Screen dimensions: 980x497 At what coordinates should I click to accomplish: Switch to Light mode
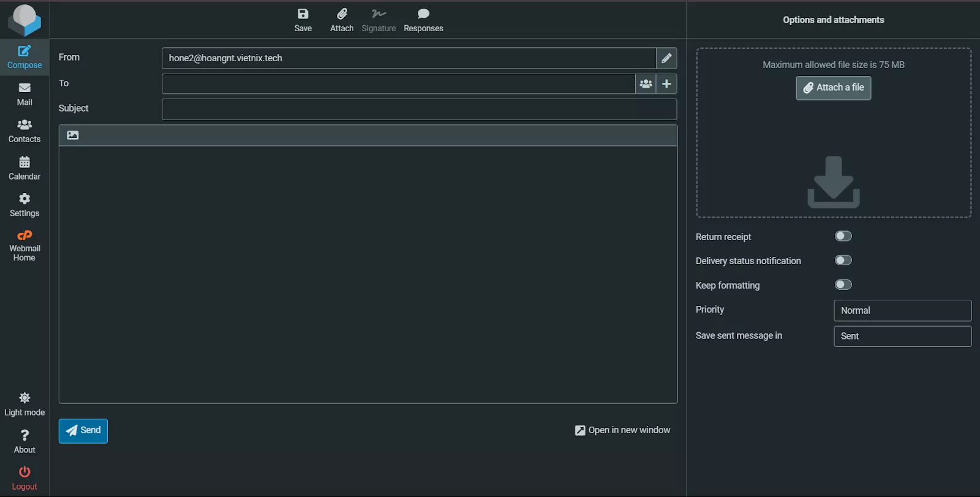click(24, 404)
